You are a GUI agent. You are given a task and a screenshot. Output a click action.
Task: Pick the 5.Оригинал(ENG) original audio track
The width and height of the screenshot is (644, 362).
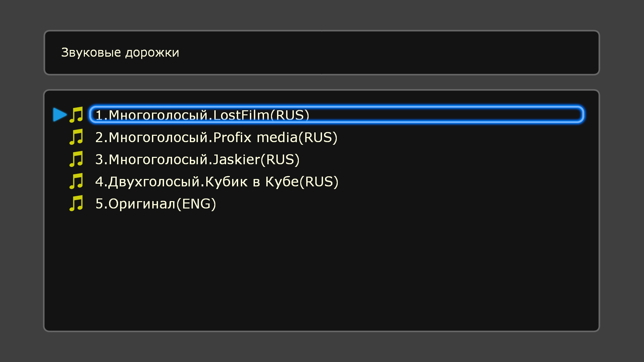click(x=156, y=204)
